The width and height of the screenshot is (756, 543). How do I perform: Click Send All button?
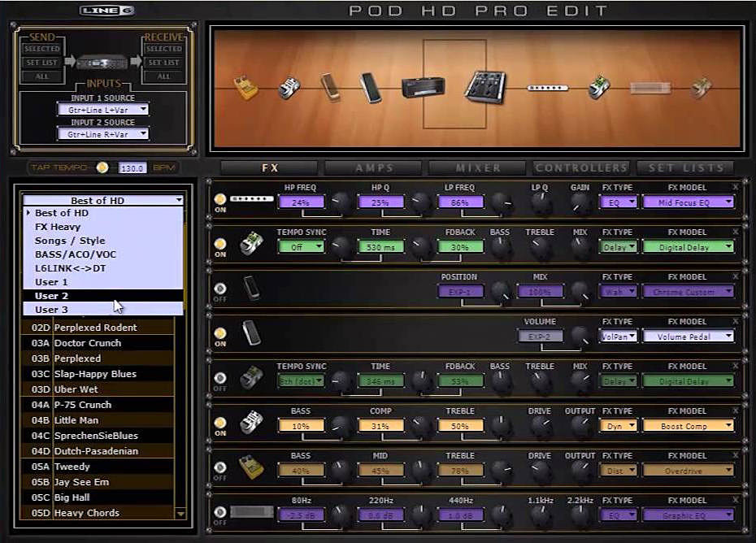[42, 76]
